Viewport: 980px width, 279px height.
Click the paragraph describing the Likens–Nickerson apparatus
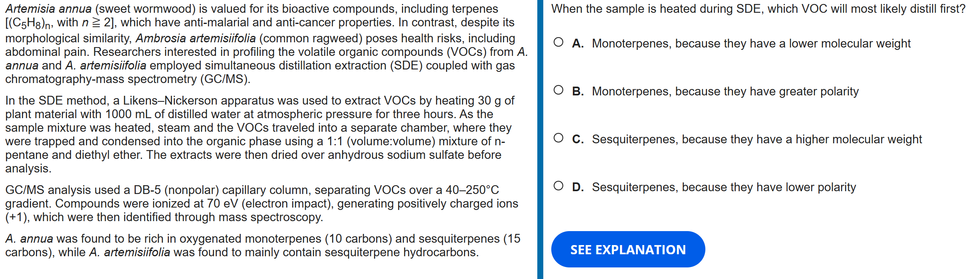[x=259, y=134]
